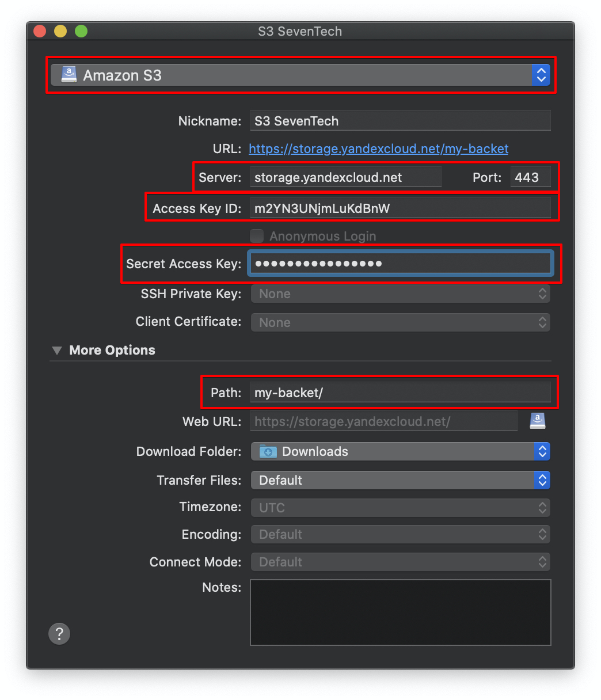Collapse the More Options disclosure triangle
Viewport: 601px width, 700px height.
tap(56, 350)
